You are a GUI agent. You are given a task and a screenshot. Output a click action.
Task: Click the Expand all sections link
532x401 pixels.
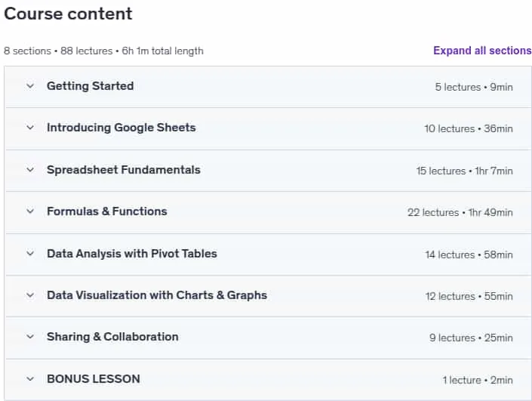point(482,51)
